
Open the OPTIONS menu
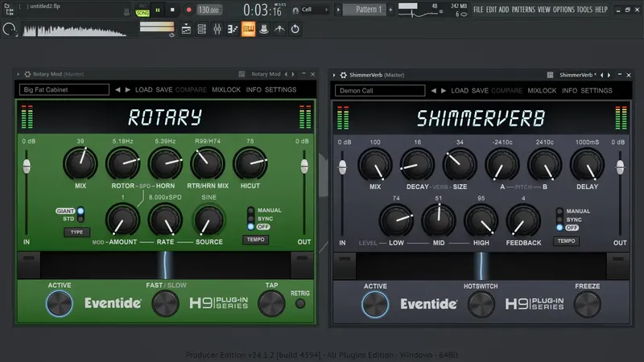point(563,9)
